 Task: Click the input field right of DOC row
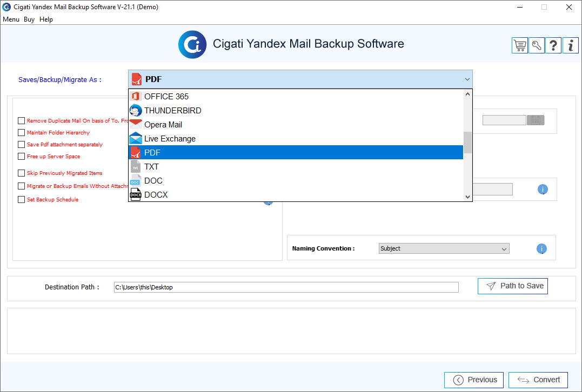[492, 189]
